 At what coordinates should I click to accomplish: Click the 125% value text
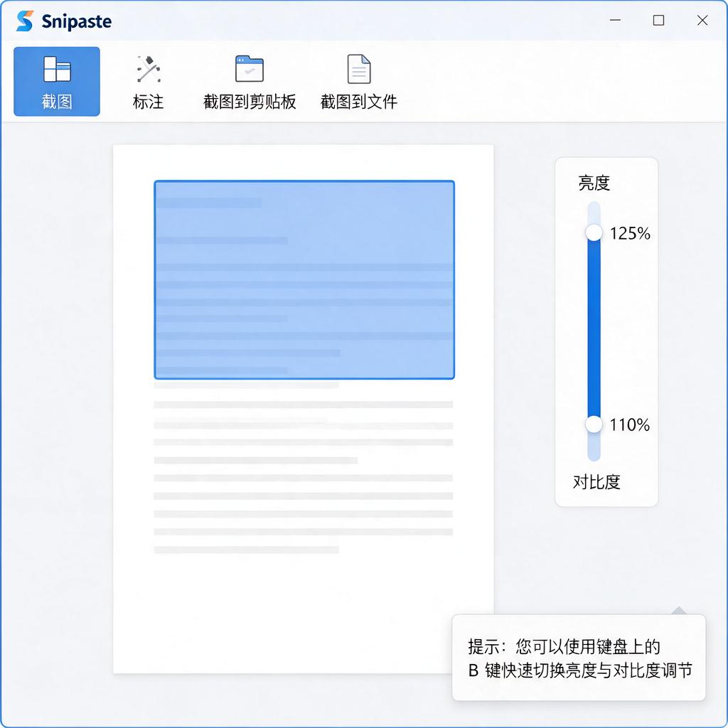click(x=630, y=233)
